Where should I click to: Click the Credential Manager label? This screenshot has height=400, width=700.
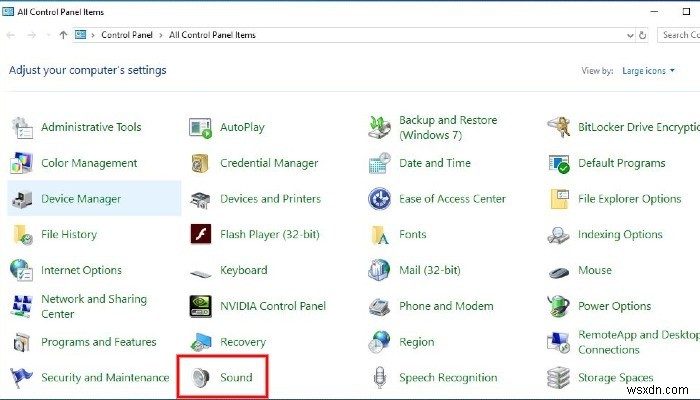pos(269,163)
